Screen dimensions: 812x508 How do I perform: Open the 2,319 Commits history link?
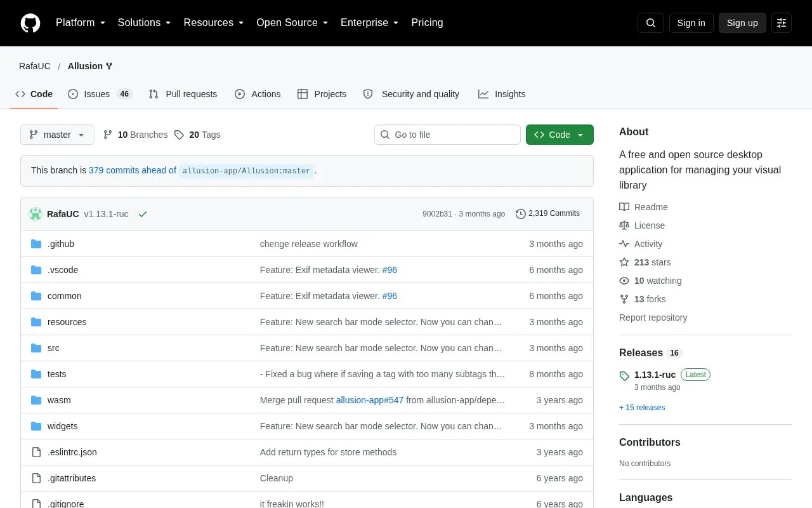(547, 214)
